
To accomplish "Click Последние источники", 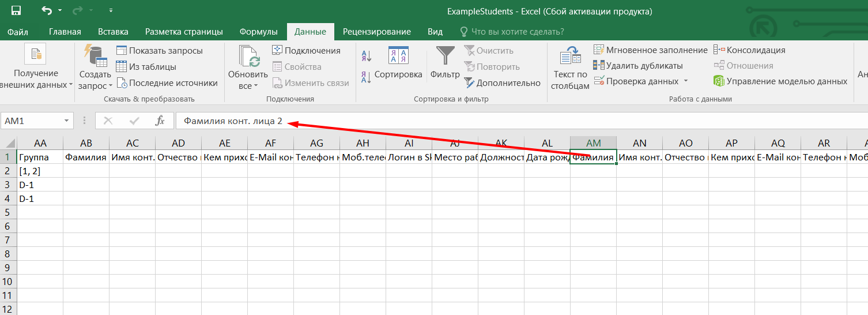I will [x=167, y=83].
